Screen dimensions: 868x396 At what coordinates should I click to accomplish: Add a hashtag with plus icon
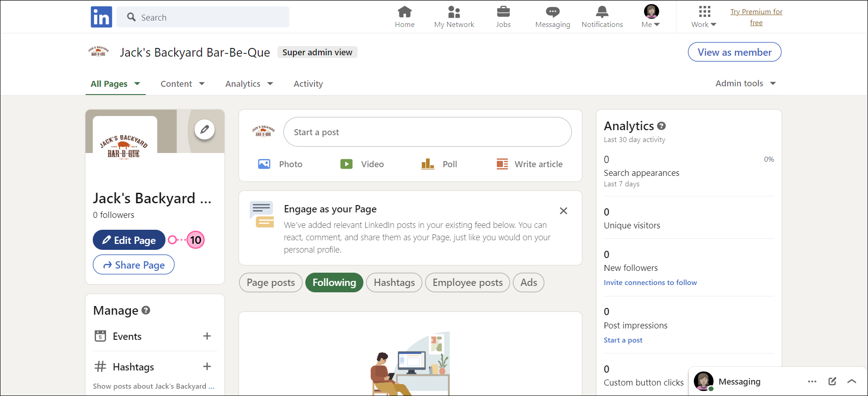pos(207,366)
